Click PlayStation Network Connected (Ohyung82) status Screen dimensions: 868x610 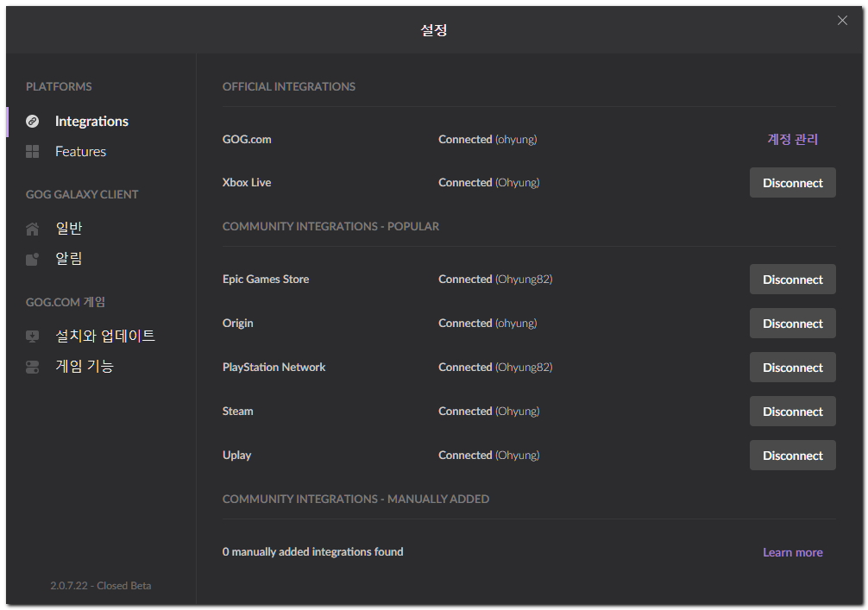[x=495, y=368]
